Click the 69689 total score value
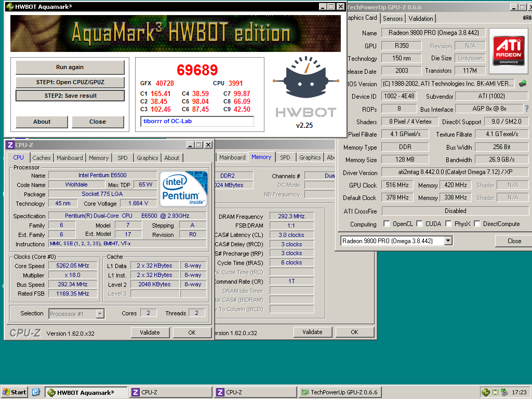The height and width of the screenshot is (399, 532). pos(197,70)
